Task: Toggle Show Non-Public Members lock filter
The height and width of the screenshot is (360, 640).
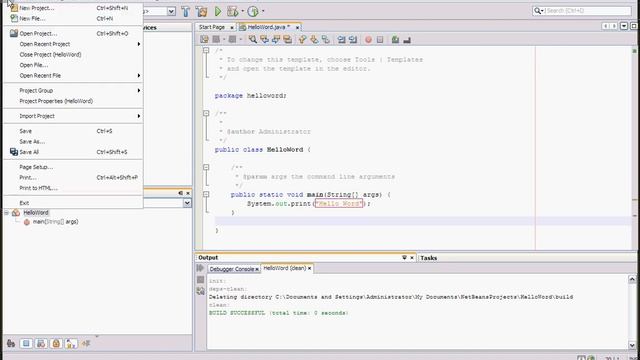Action: click(x=56, y=343)
